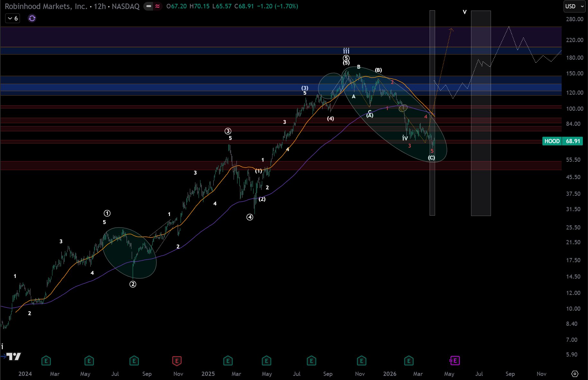Open the earnings marker between Jul and Sep 2025
588x380 pixels.
point(311,361)
